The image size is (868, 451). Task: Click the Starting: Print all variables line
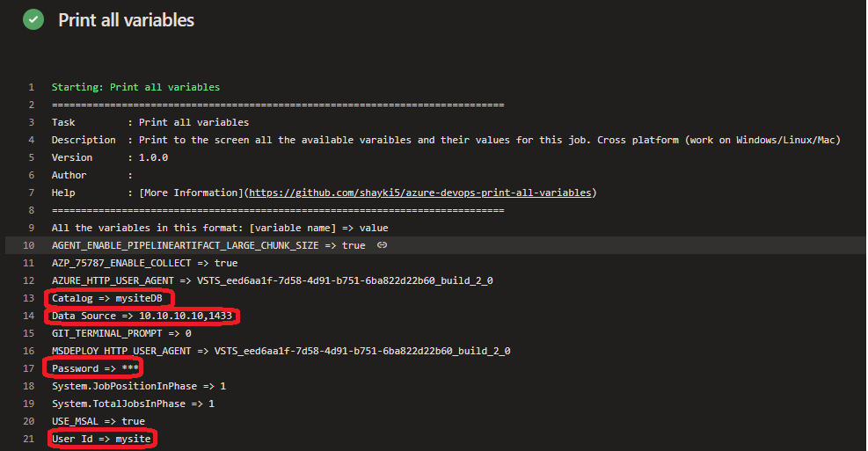pos(135,87)
